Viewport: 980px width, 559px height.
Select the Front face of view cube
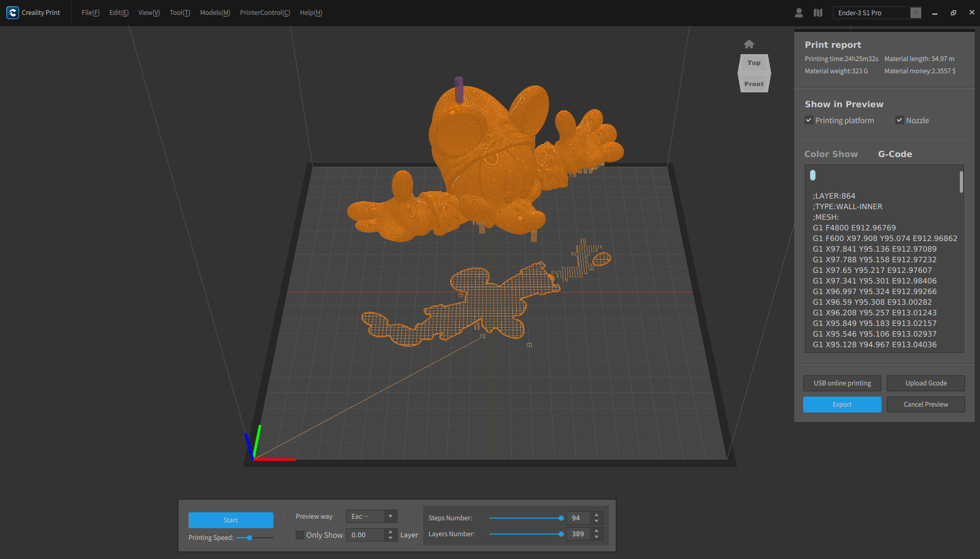point(754,84)
